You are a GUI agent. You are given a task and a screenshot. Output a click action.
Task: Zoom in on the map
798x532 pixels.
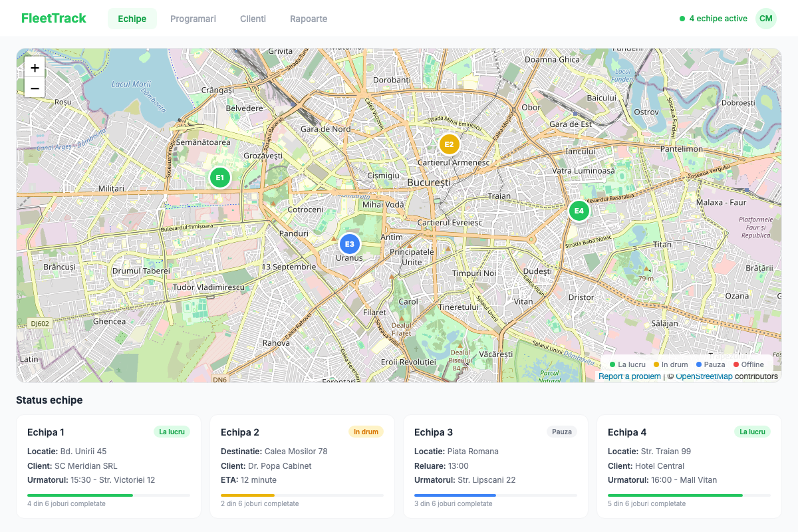[35, 67]
